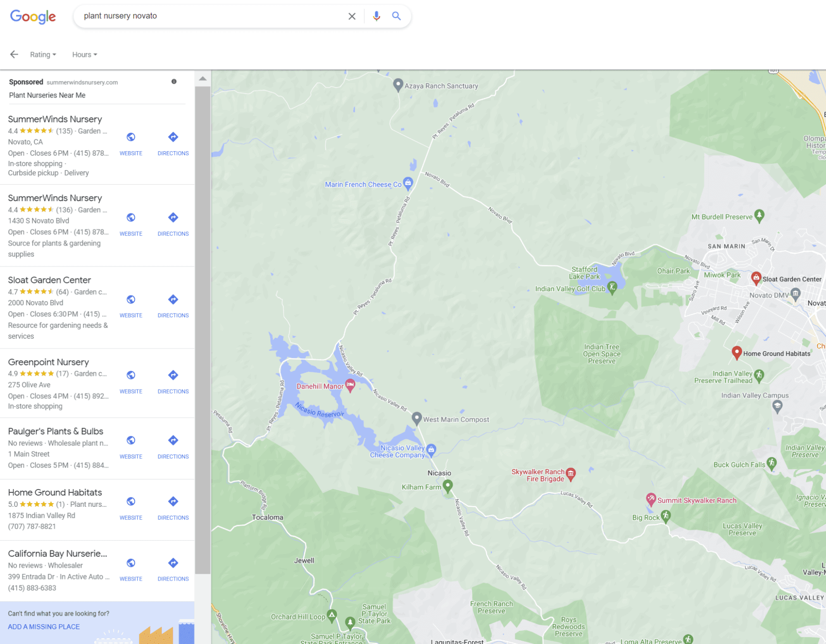Click Home Ground Habitats map marker
This screenshot has height=644, width=826.
[736, 352]
